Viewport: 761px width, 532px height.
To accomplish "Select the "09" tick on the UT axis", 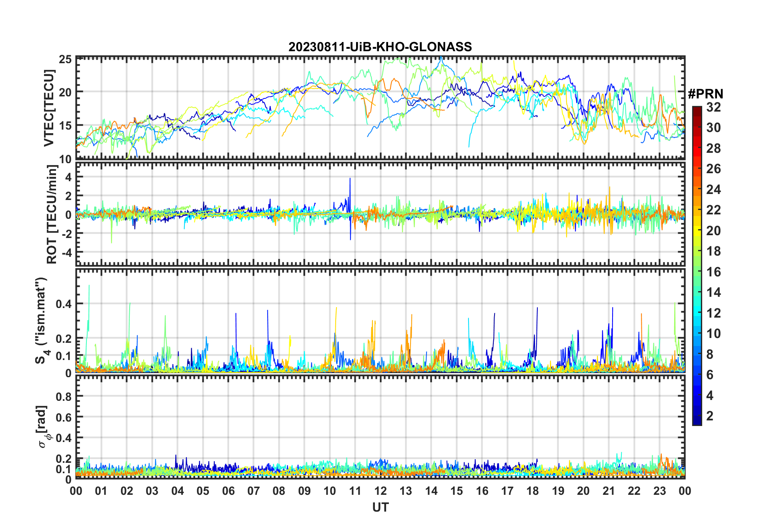I will pyautogui.click(x=304, y=491).
